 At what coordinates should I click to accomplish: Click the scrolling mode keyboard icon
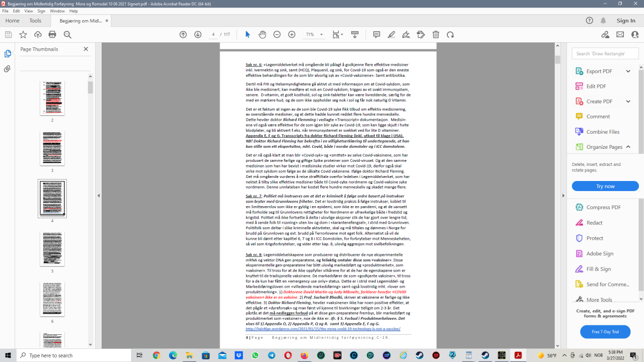coord(355,35)
